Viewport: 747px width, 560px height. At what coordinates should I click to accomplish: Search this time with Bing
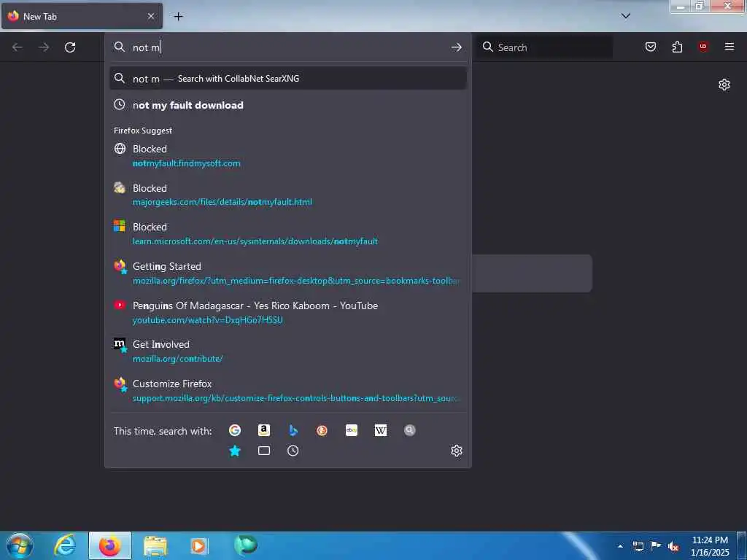point(293,430)
